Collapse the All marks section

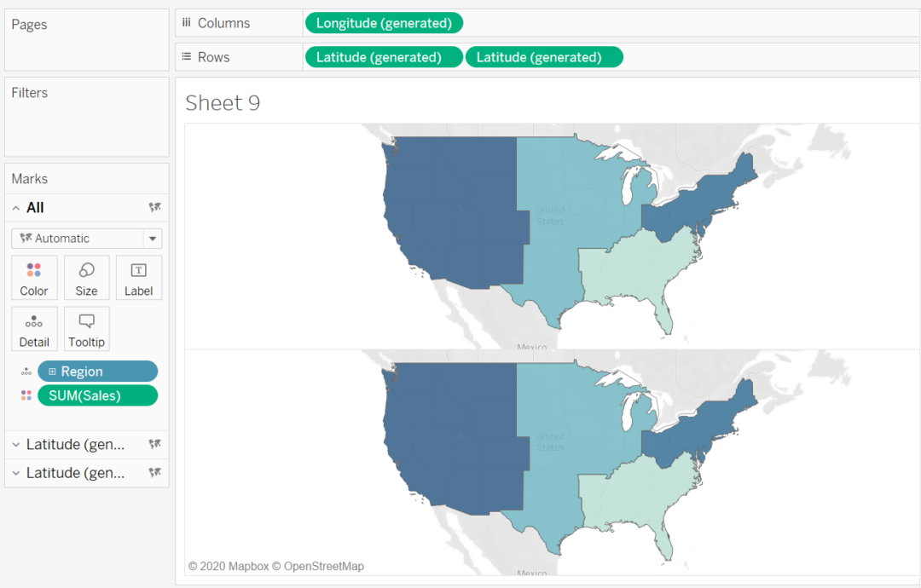coord(16,208)
